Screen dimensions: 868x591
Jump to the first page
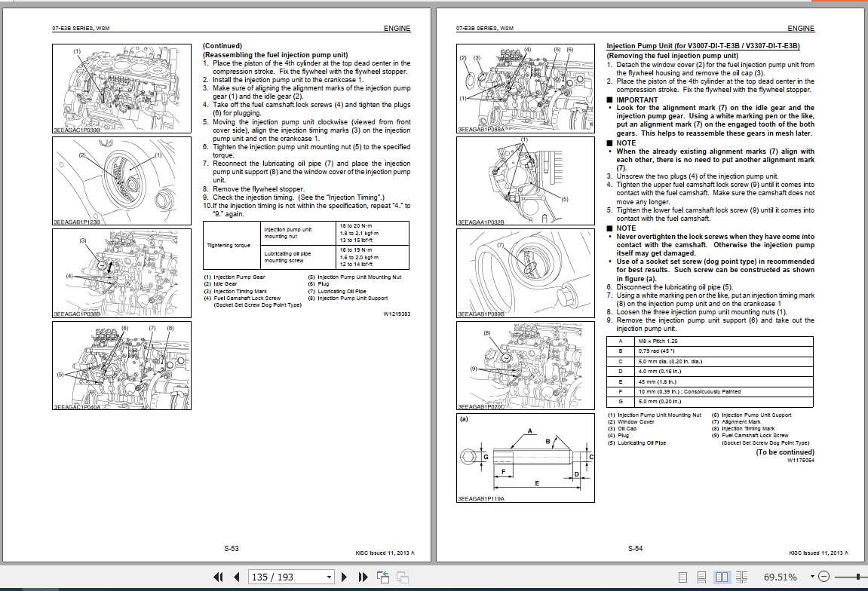coord(219,577)
